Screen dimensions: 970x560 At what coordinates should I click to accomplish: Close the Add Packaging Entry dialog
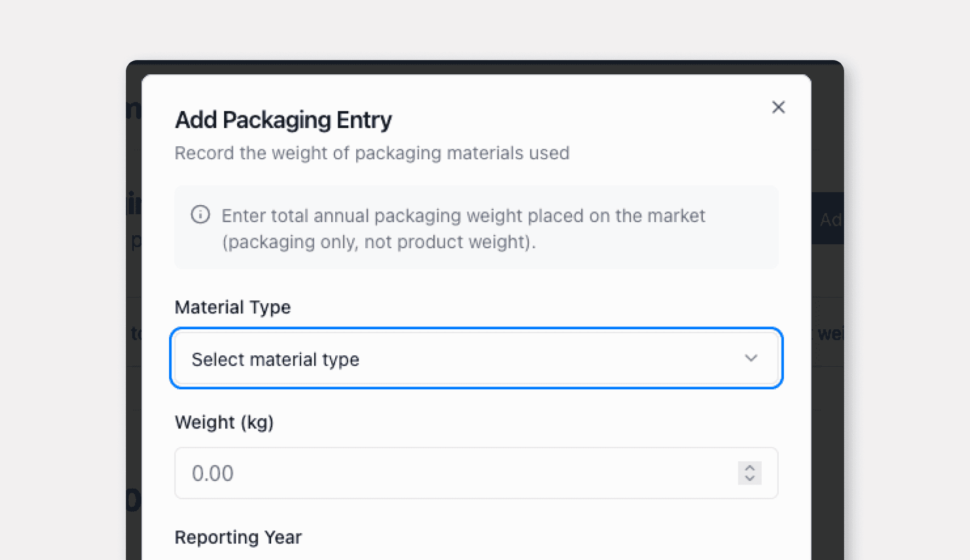coord(778,107)
